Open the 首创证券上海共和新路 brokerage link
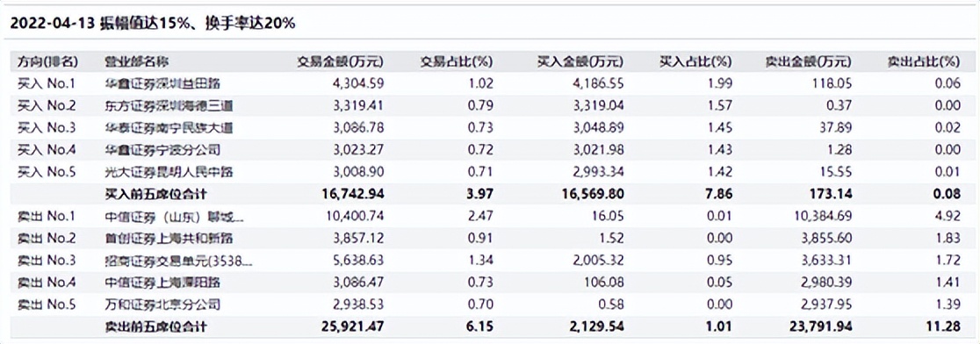 169,239
